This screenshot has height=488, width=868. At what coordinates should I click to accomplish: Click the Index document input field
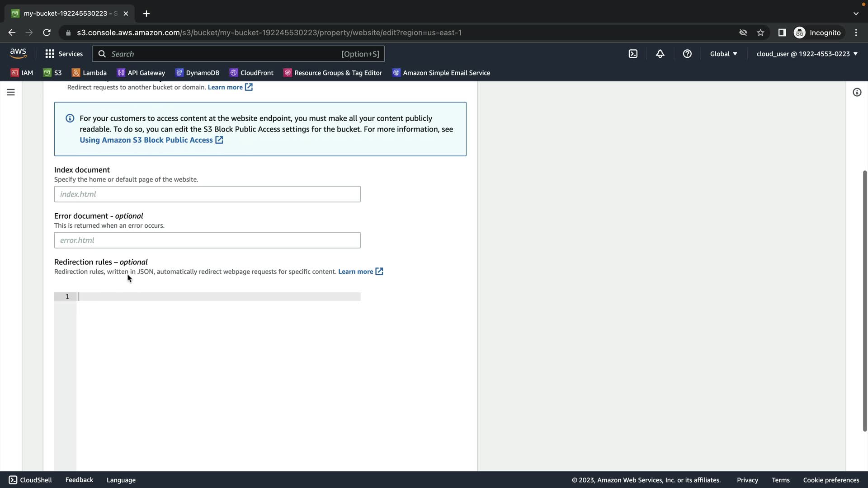pos(207,194)
